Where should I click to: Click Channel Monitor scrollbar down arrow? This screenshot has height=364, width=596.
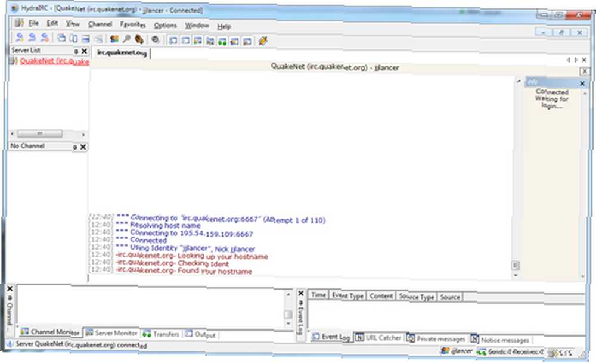coord(288,323)
